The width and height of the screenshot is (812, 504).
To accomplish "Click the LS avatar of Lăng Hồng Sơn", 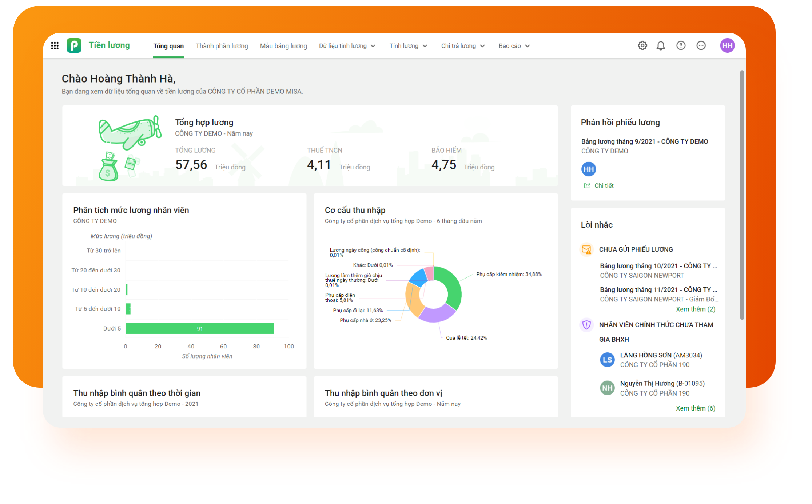I will (x=607, y=360).
